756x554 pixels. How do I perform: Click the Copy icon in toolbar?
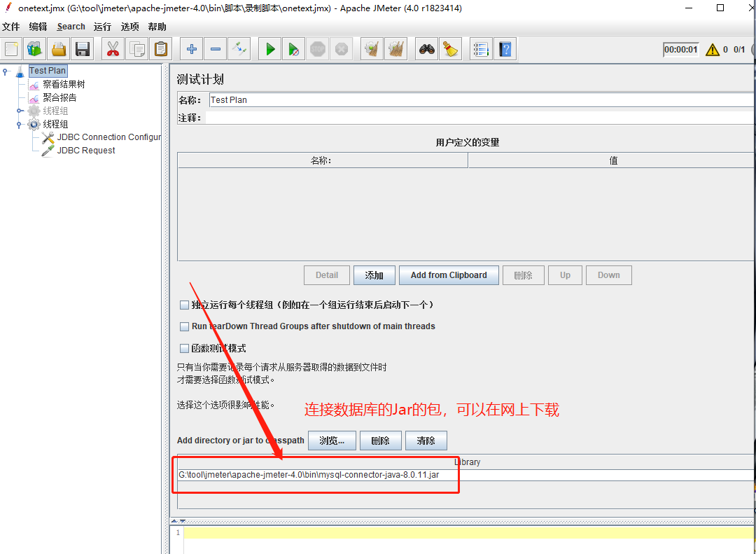click(x=137, y=49)
